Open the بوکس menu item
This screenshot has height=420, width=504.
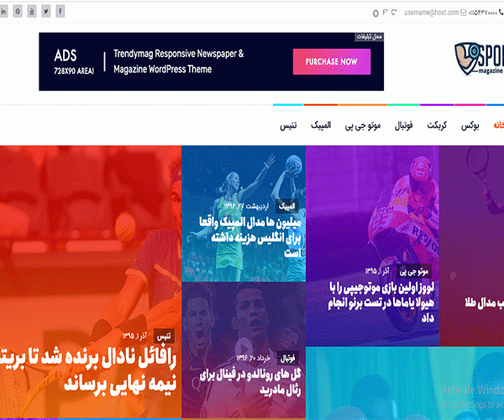coord(470,125)
